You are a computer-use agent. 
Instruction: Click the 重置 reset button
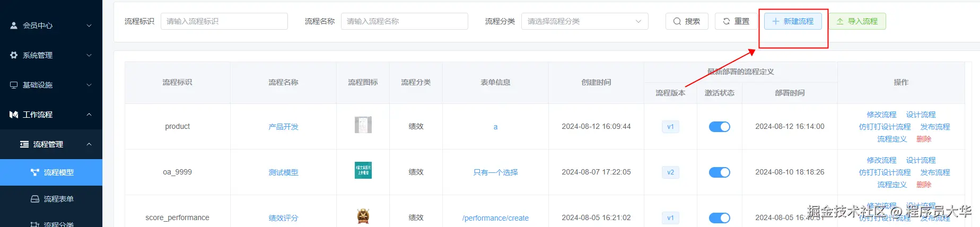[x=736, y=21]
